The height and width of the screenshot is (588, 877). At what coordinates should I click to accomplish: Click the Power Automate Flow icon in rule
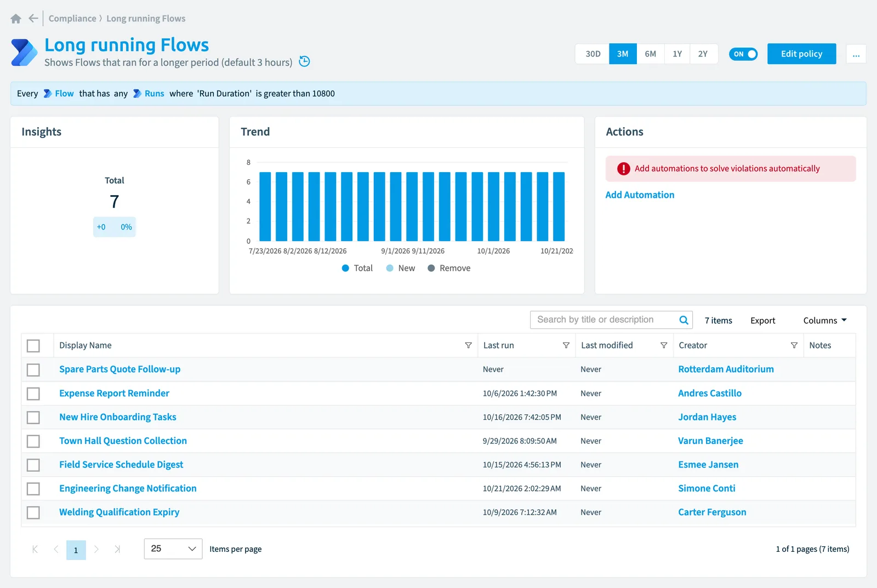[48, 94]
